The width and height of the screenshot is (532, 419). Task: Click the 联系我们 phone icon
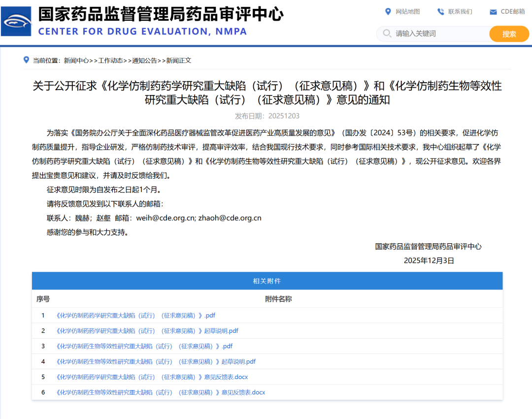pos(442,11)
